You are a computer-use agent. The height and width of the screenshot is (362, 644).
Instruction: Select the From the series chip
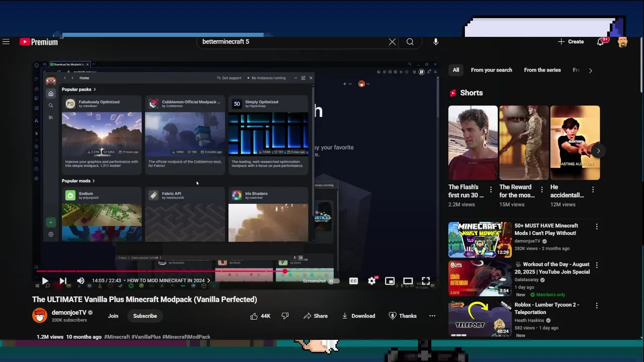click(542, 70)
